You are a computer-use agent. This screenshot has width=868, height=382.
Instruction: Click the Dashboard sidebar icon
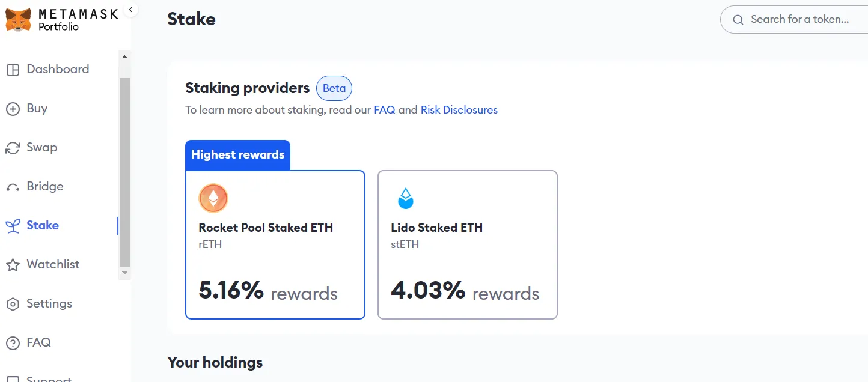click(13, 70)
